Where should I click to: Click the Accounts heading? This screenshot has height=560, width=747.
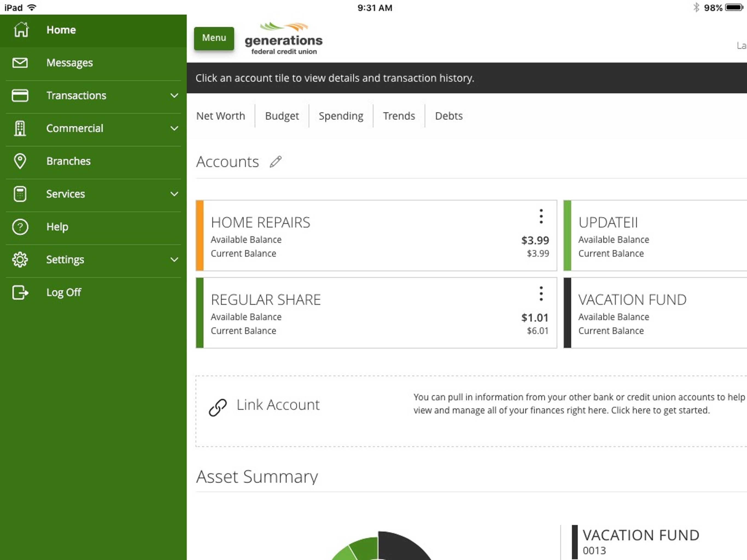pyautogui.click(x=227, y=162)
